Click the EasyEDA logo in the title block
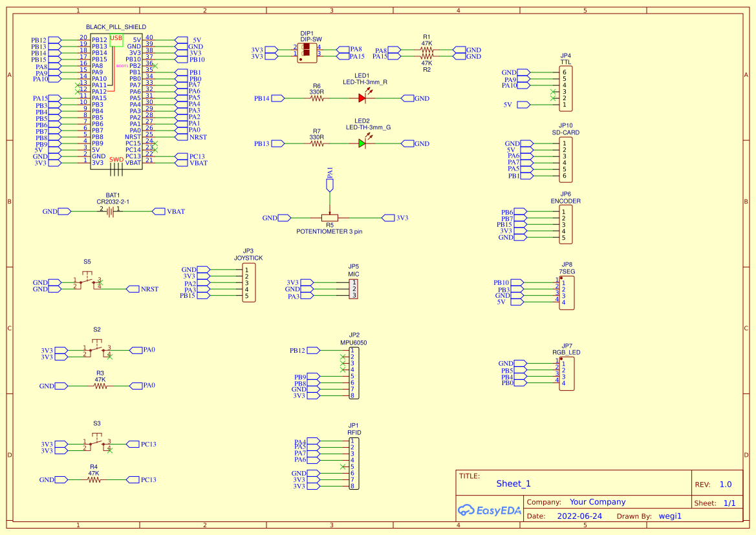This screenshot has width=756, height=535. pos(490,510)
